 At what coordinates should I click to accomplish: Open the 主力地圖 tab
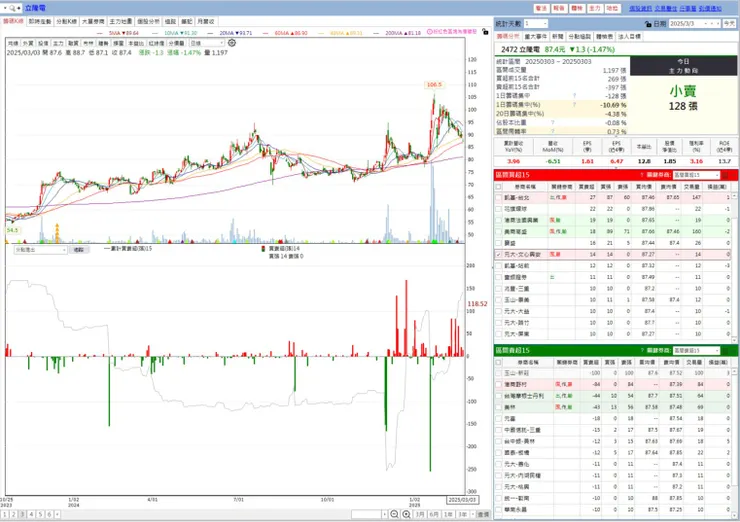pos(121,22)
